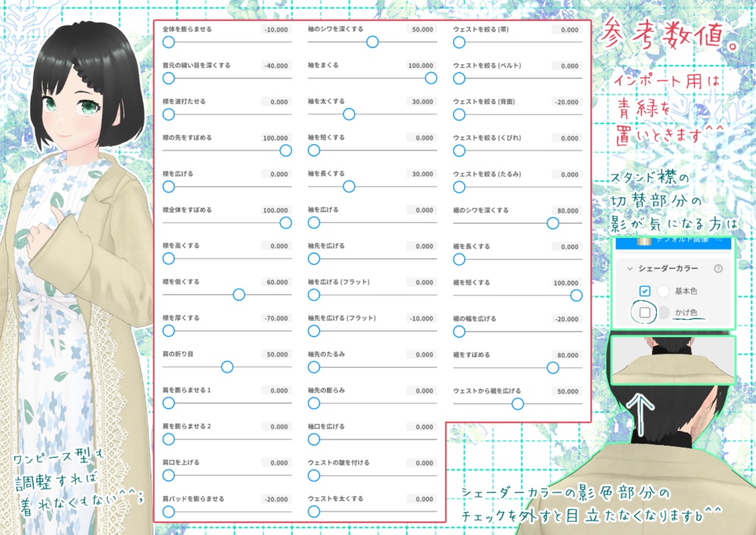
Task: Uncheck the 基本色 checkbox
Action: (x=645, y=291)
